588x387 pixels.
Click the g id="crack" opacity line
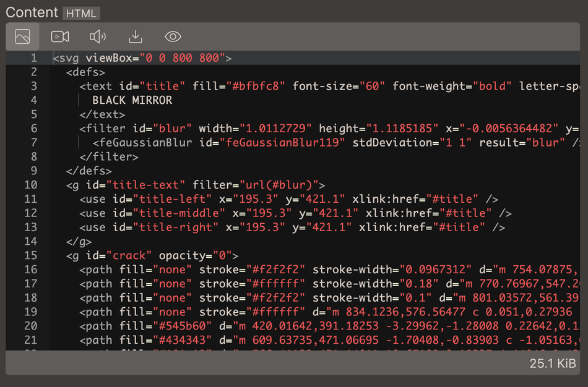pos(152,255)
